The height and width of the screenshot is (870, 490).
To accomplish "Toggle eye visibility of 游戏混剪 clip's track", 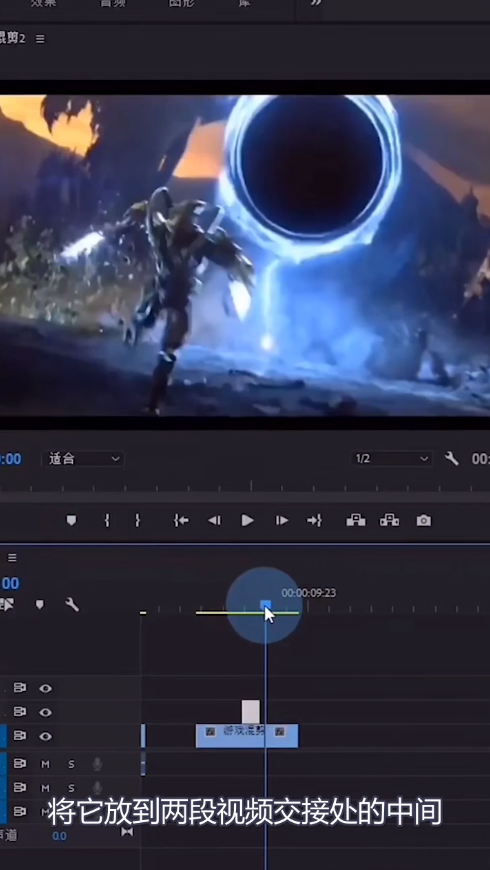I will pyautogui.click(x=46, y=736).
